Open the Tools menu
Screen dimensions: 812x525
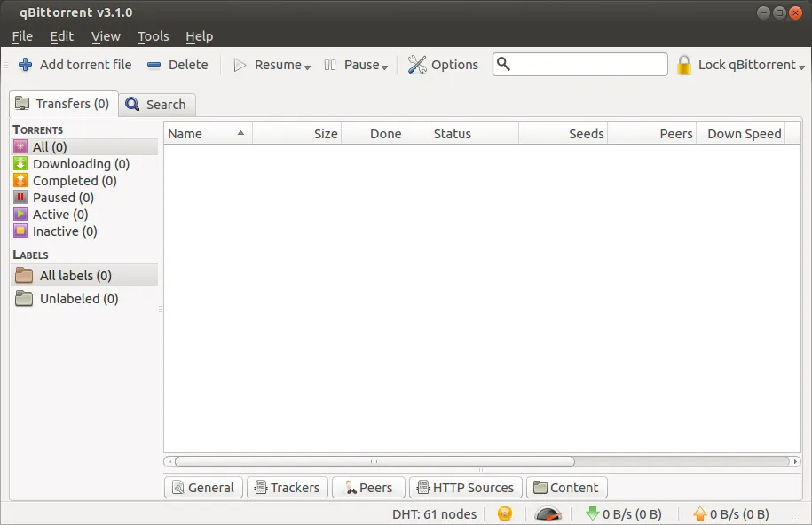(x=153, y=36)
